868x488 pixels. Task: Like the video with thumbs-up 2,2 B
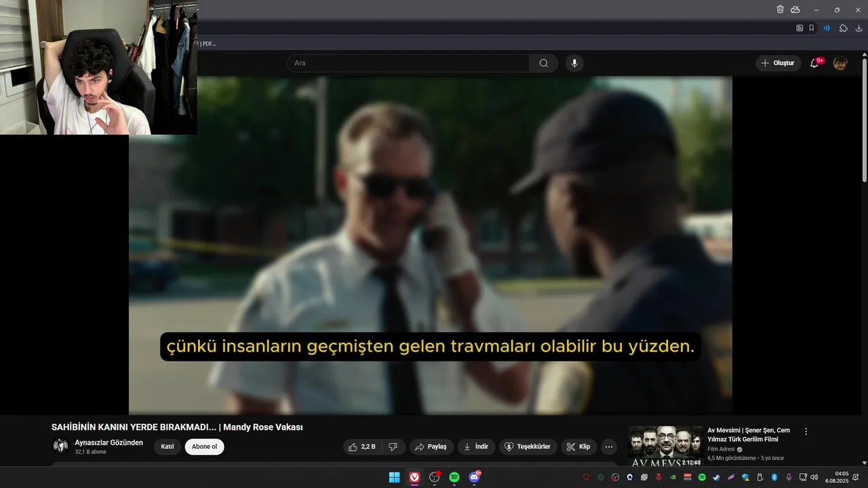click(x=361, y=447)
